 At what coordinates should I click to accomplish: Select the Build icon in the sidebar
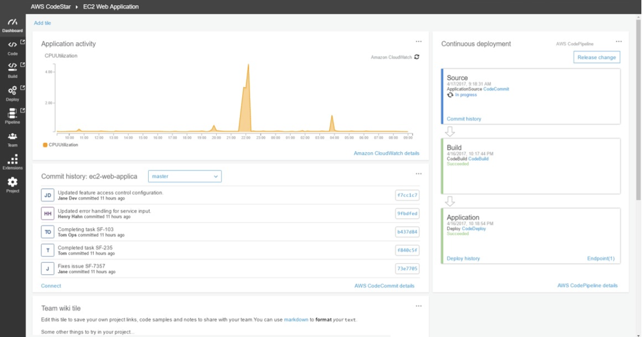click(12, 68)
